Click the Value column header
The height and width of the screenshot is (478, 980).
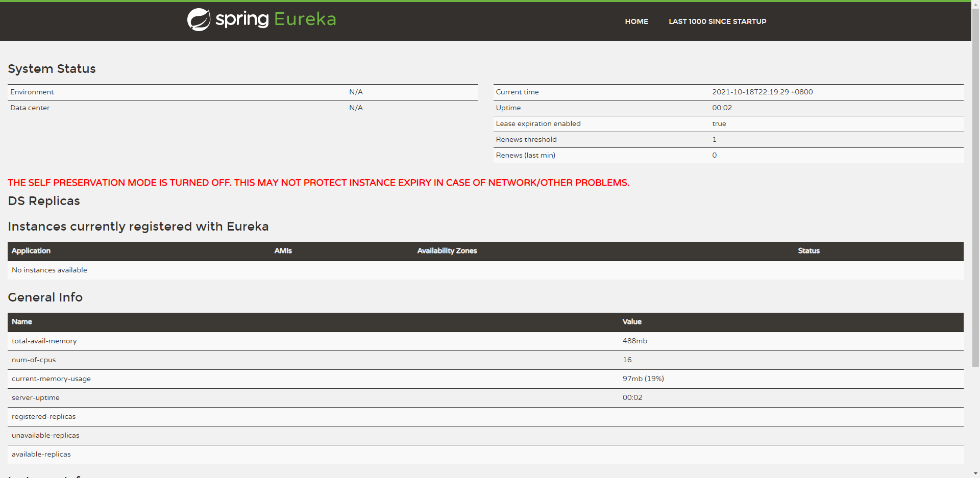[x=631, y=321]
